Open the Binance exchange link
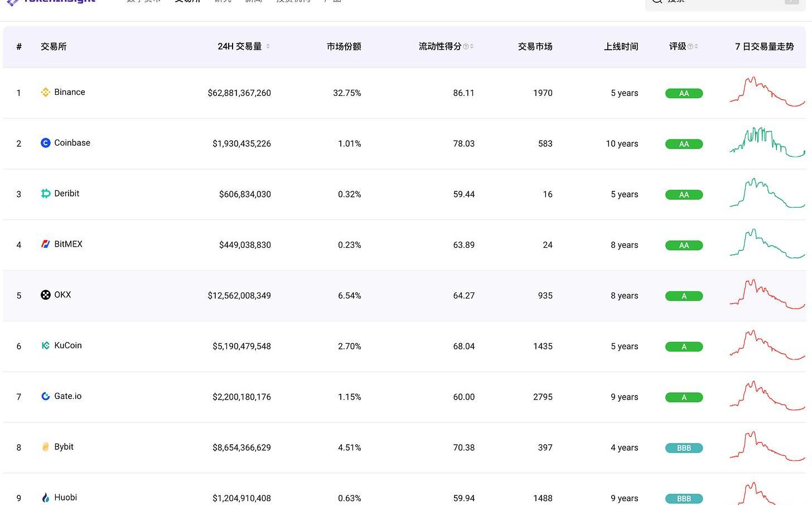The image size is (812, 505). (70, 92)
